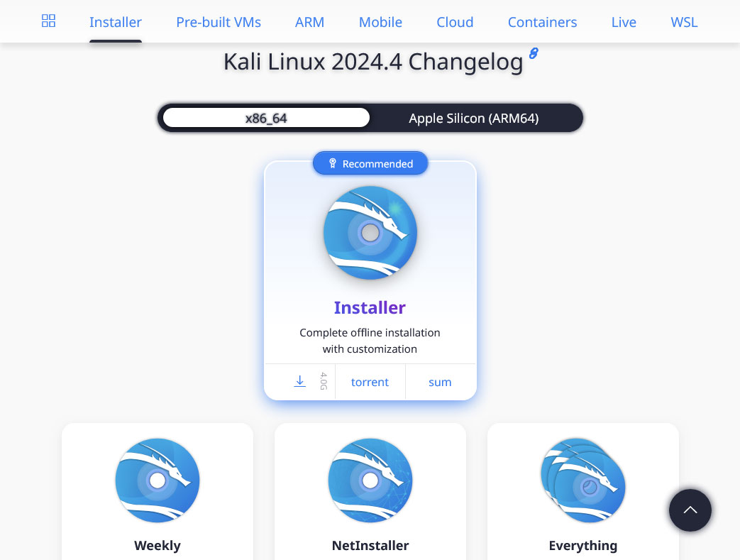Open the Containers tab
This screenshot has height=560, width=740.
(x=542, y=22)
